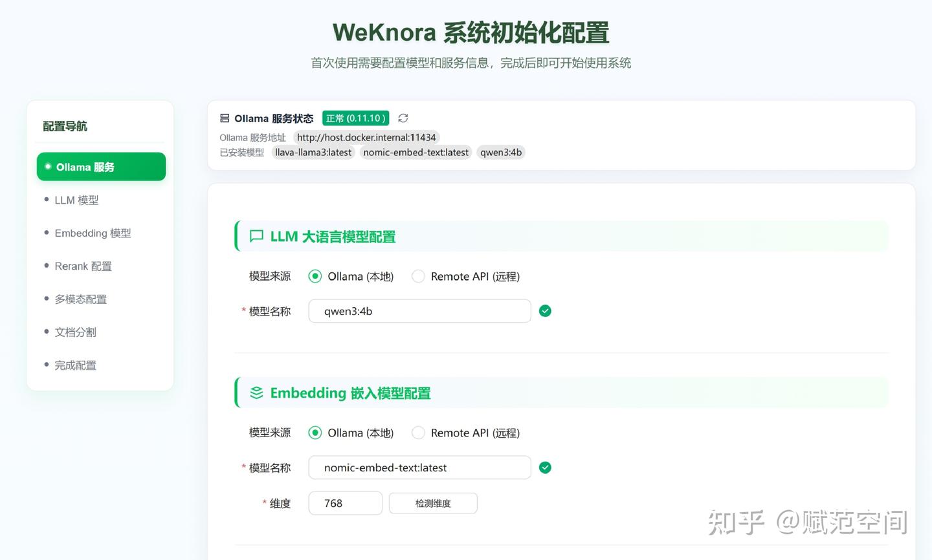Viewport: 932px width, 560px height.
Task: Choose Remote API (远程) under Embedding 嵌入模型配置
Action: click(x=418, y=433)
